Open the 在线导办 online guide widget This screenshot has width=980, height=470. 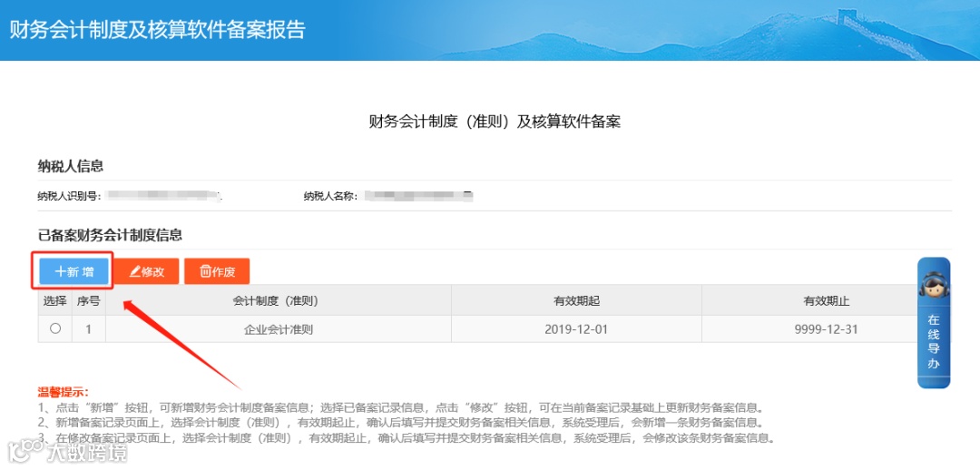[934, 323]
